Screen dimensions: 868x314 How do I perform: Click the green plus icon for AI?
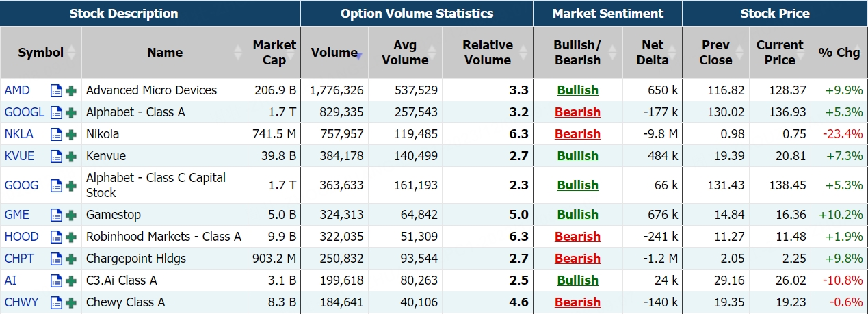tap(71, 281)
